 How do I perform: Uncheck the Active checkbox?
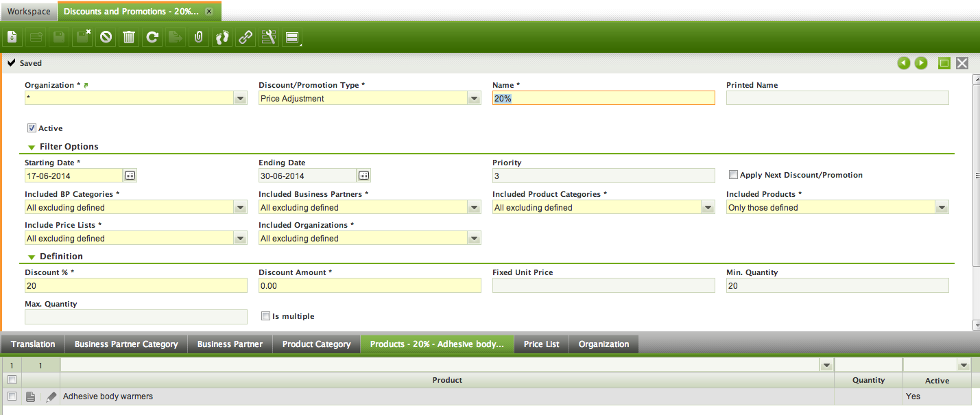[32, 128]
